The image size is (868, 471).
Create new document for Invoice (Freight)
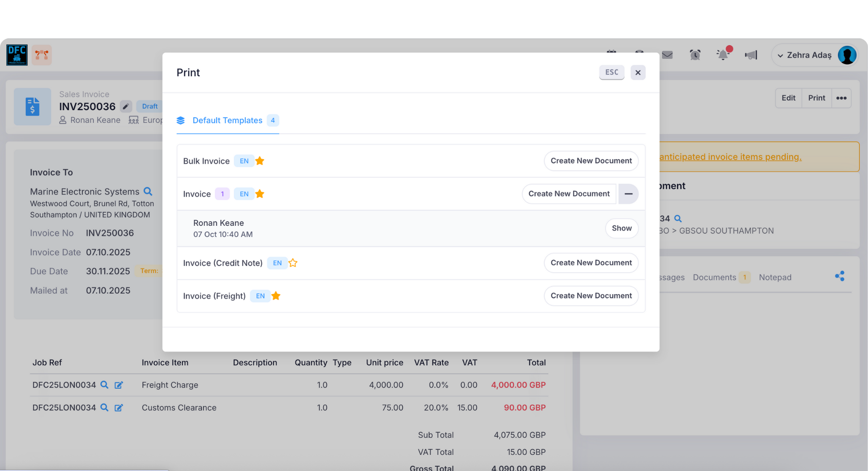(x=591, y=296)
